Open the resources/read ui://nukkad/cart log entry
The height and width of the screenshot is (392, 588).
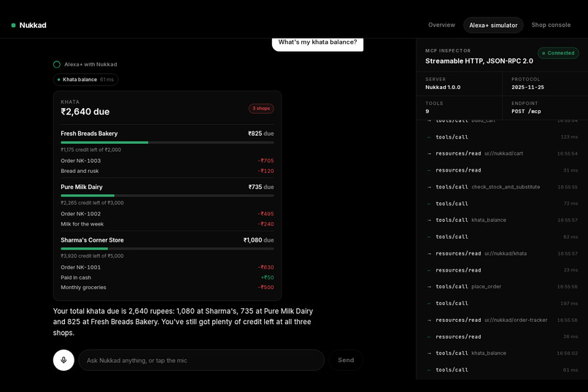tap(502, 153)
